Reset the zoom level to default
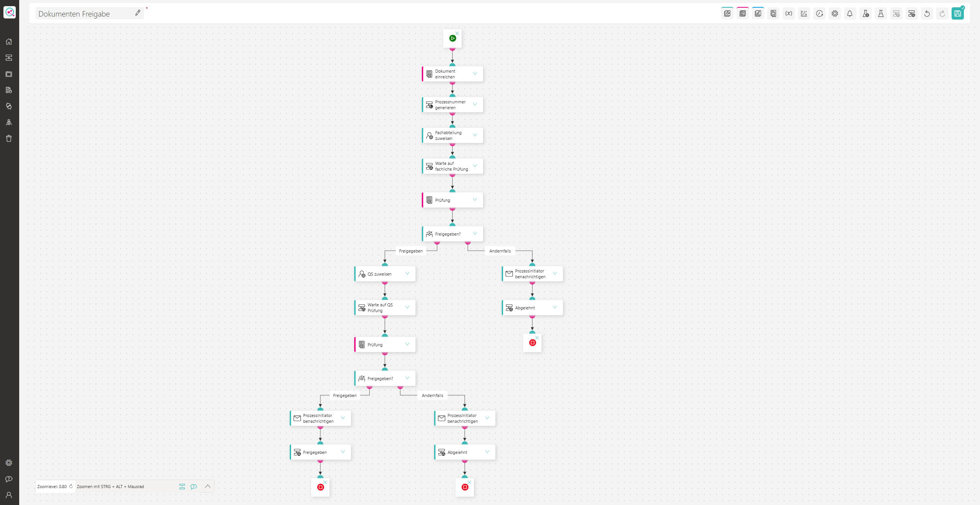 71,486
